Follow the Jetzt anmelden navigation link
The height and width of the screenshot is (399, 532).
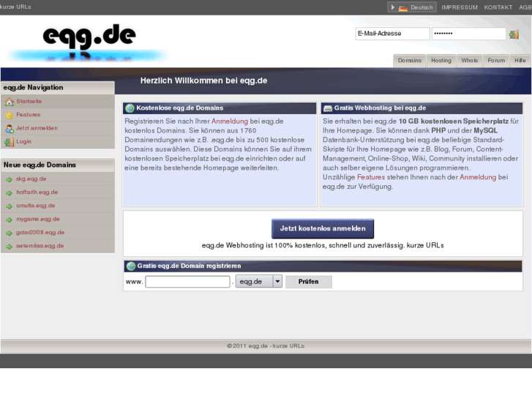pos(37,128)
